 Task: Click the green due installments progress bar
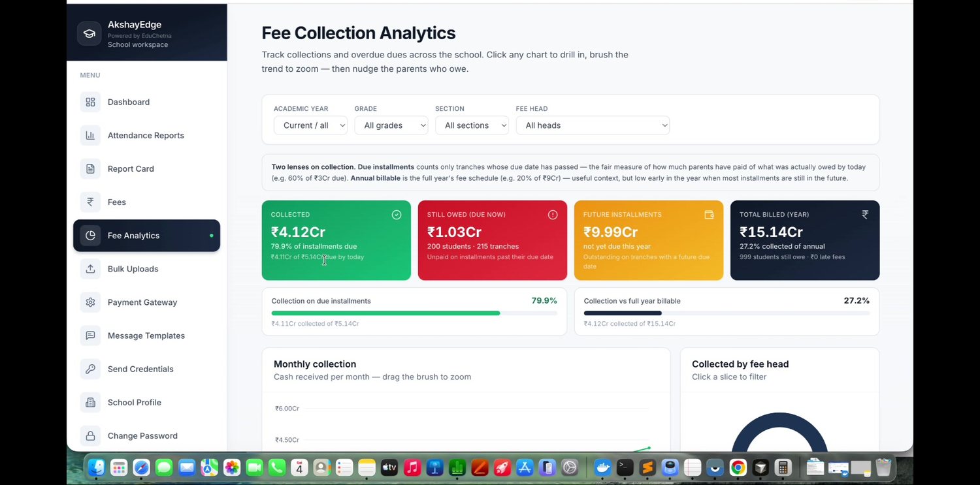414,313
